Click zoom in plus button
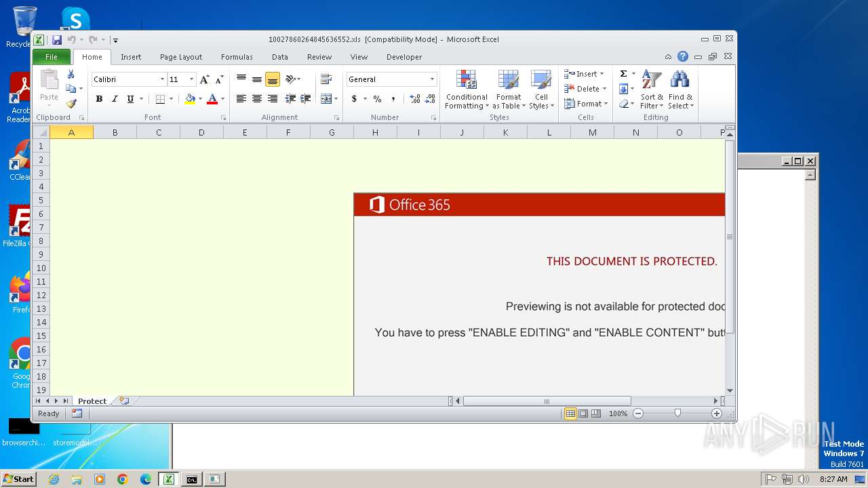The image size is (868, 488). (717, 413)
